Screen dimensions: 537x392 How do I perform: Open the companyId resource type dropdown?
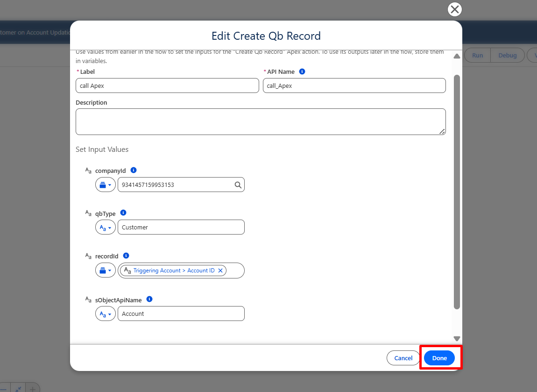106,185
